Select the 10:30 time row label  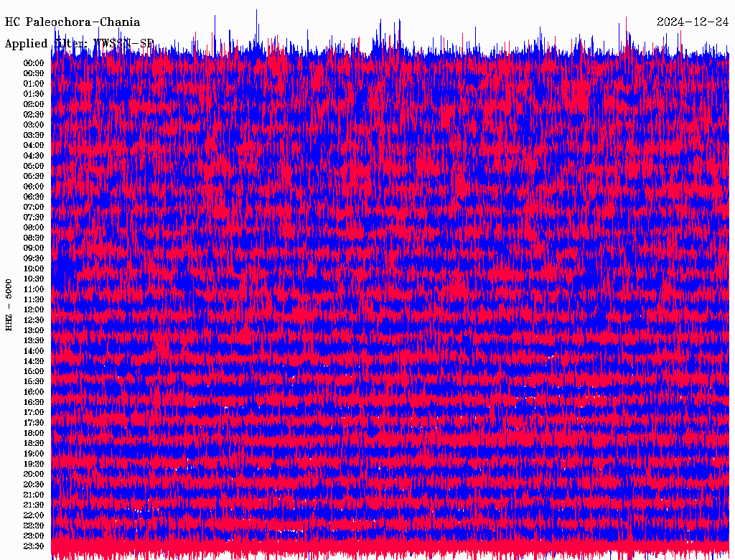34,279
